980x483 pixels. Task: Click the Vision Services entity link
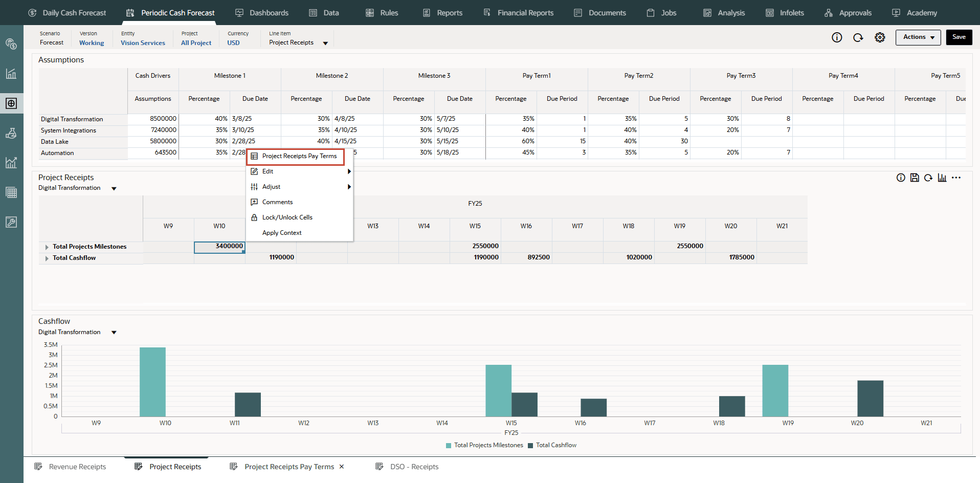[143, 43]
